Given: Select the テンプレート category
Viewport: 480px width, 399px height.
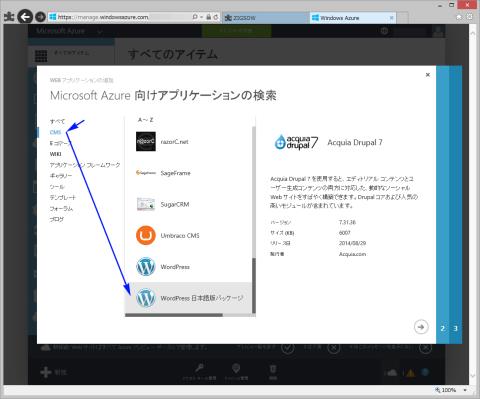Looking at the screenshot, I should [x=63, y=198].
